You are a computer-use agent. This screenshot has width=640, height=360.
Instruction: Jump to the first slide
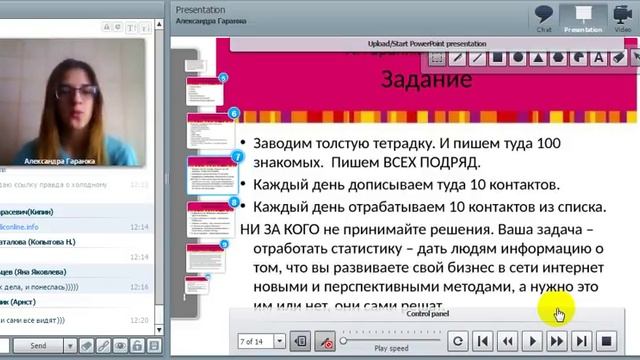[482, 341]
